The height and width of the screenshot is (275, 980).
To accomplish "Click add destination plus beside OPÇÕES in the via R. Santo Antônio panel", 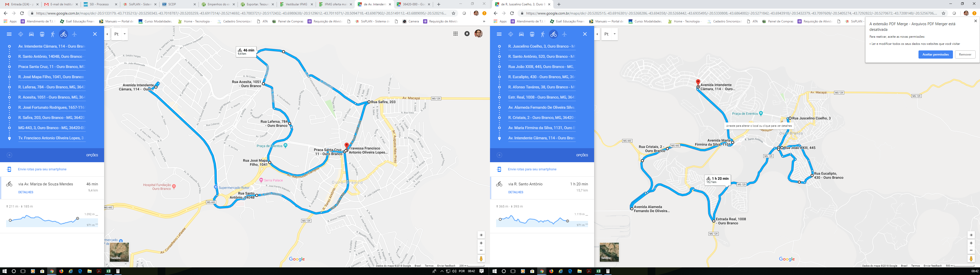I will pos(499,155).
